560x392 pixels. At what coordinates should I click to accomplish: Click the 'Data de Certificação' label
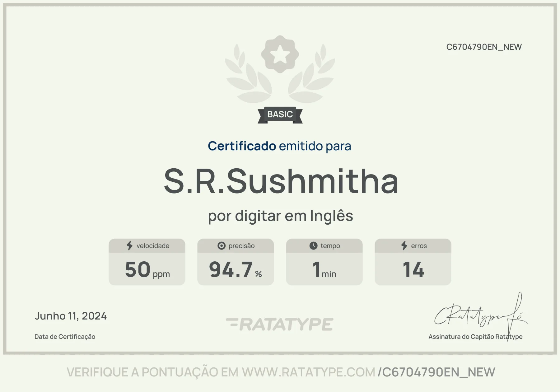click(65, 337)
